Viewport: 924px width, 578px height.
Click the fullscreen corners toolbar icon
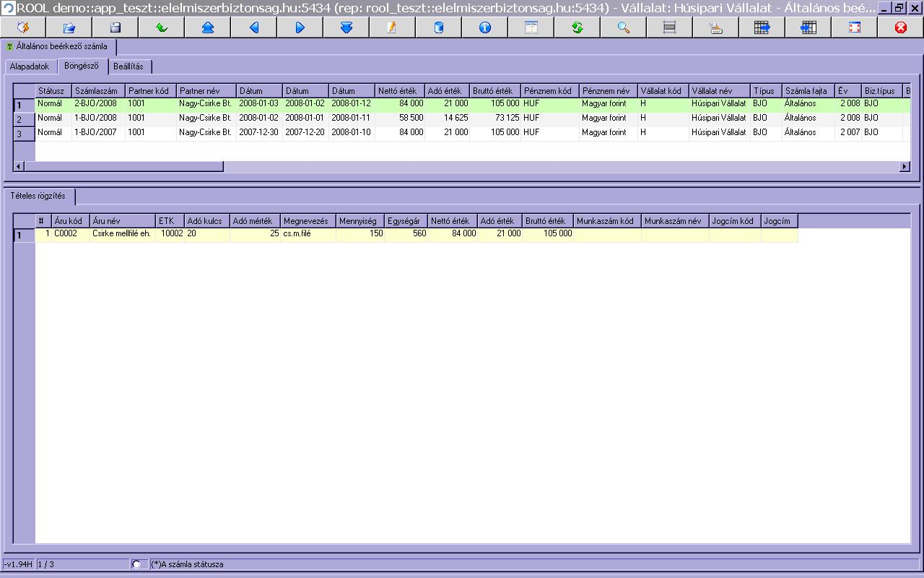(855, 27)
